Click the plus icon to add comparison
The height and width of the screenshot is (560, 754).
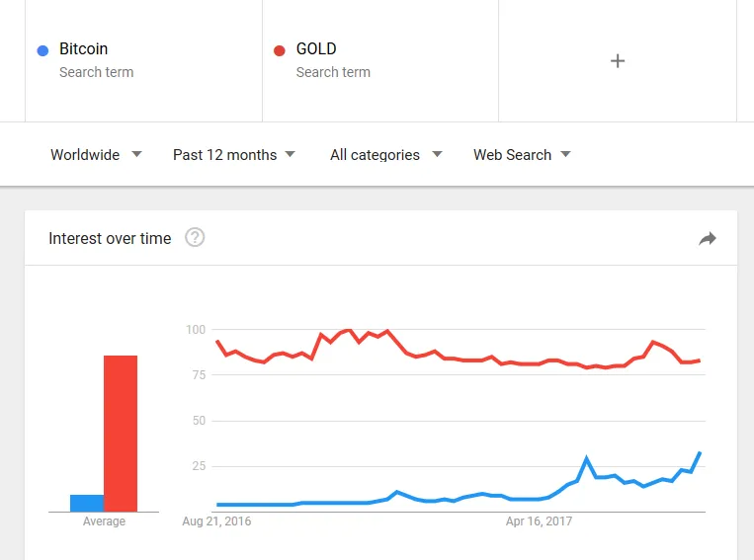618,61
